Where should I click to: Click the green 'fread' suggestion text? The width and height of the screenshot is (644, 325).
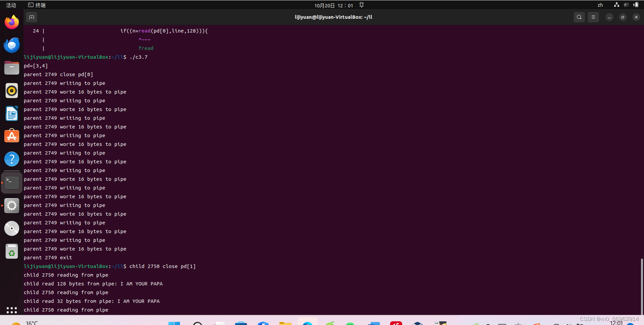point(146,48)
